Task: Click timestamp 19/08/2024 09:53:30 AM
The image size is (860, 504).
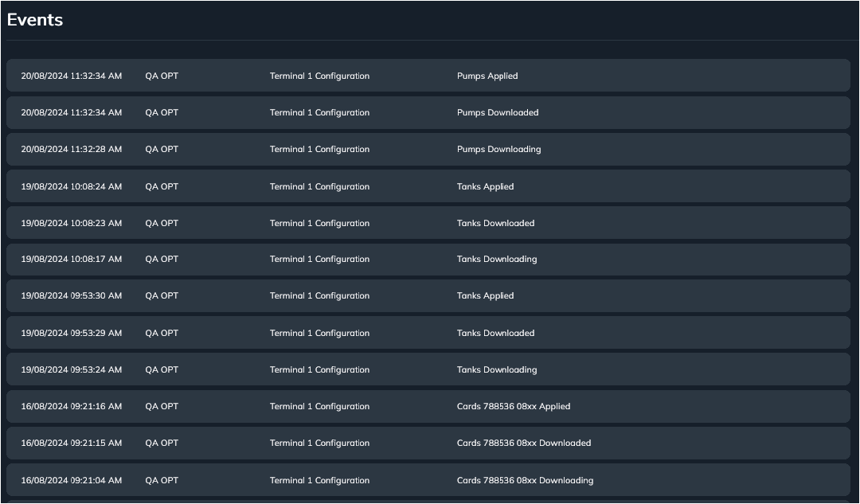Action: 72,295
